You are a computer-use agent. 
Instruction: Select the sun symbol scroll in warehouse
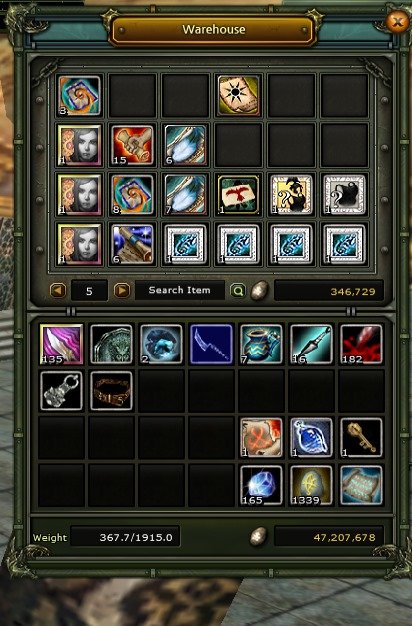239,95
